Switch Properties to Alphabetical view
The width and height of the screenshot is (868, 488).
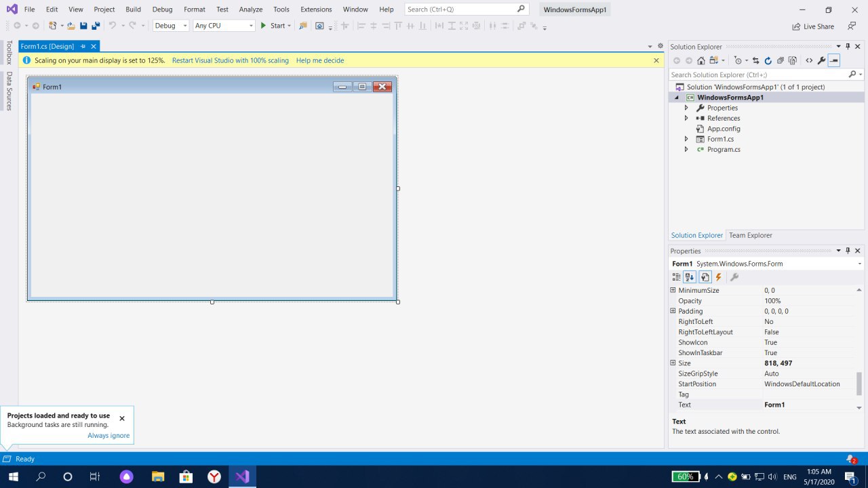[690, 277]
